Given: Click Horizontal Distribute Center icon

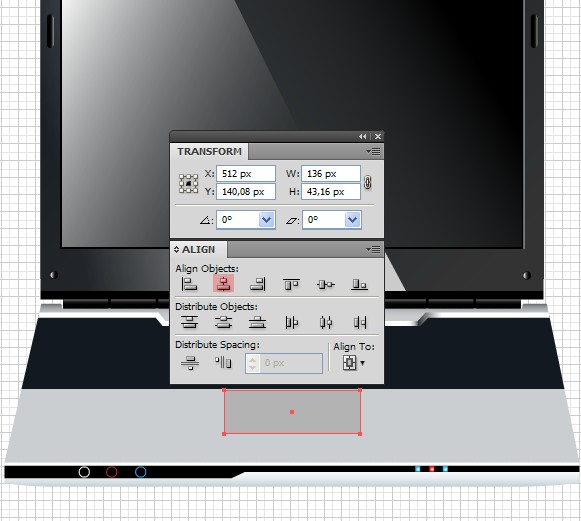Looking at the screenshot, I should point(326,322).
